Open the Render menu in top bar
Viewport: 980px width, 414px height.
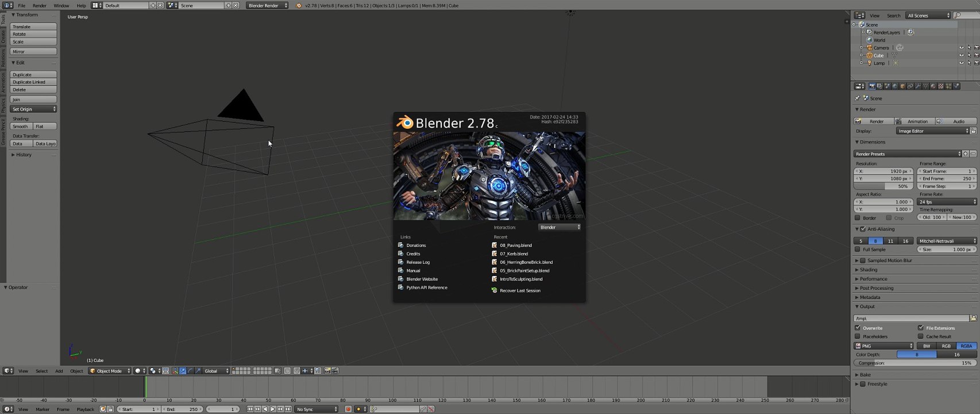point(39,5)
